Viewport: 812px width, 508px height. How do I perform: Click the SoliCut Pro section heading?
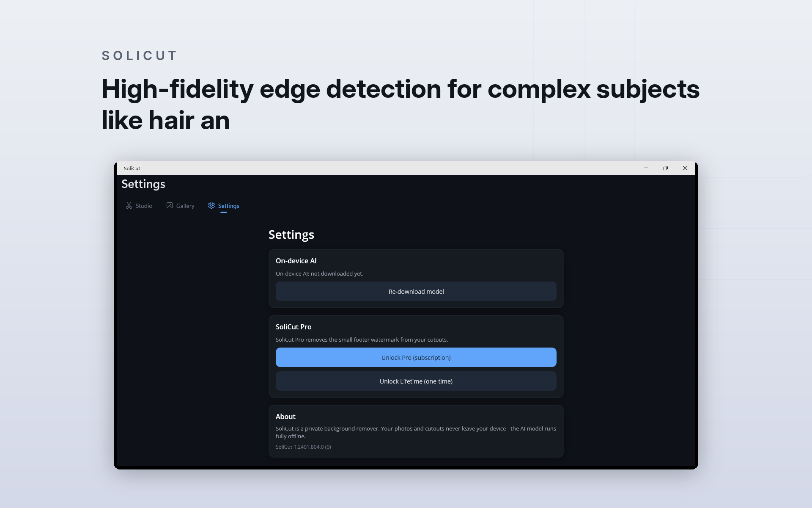click(x=294, y=327)
